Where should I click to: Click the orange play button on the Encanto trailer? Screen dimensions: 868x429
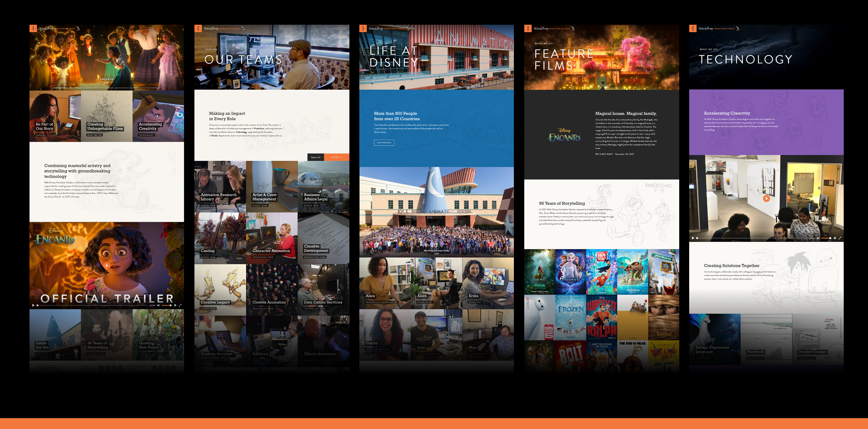pyautogui.click(x=107, y=265)
